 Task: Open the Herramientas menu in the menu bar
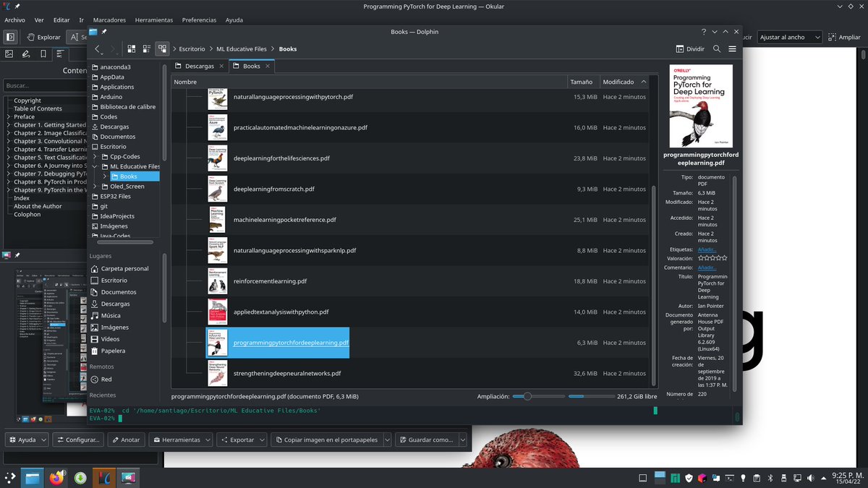[153, 20]
